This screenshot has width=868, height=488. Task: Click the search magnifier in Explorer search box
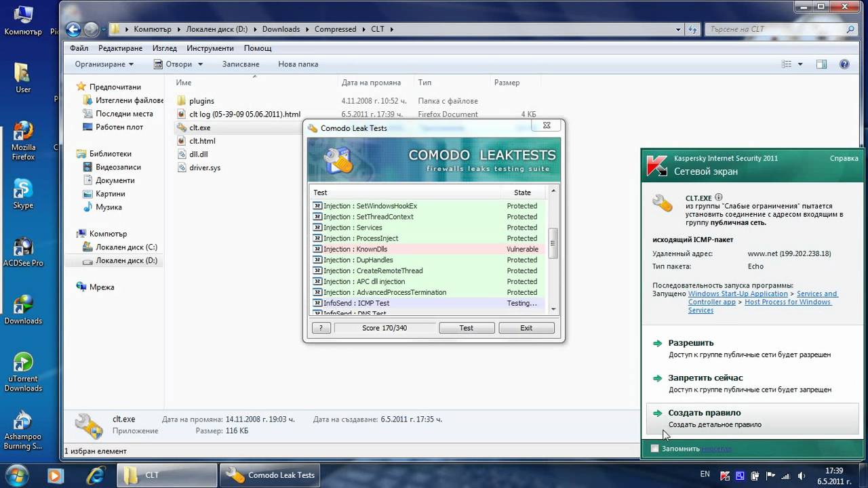(850, 29)
